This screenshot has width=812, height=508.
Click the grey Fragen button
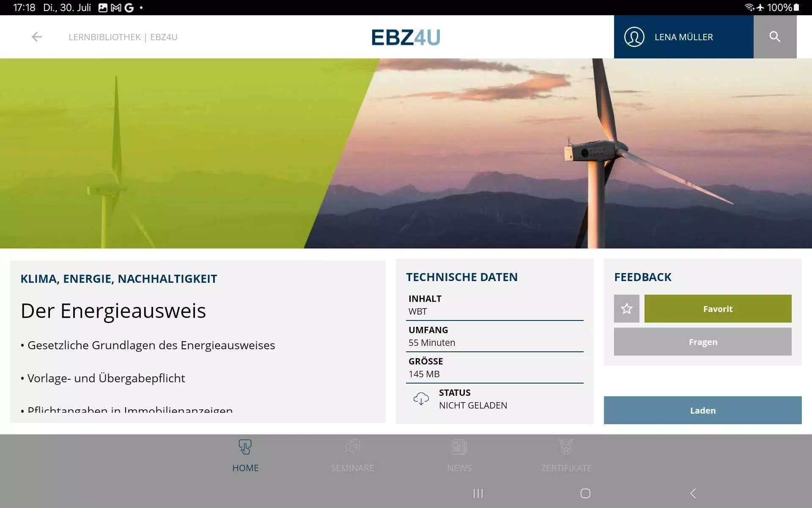tap(702, 342)
